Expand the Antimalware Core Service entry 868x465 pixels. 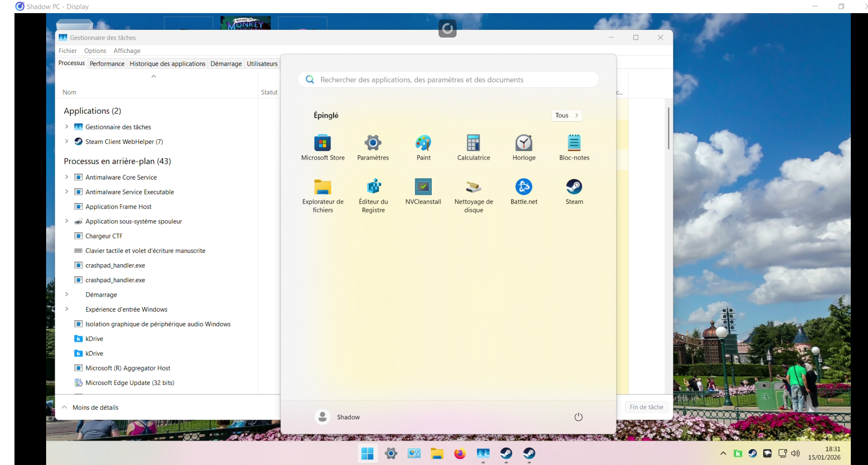tap(66, 177)
